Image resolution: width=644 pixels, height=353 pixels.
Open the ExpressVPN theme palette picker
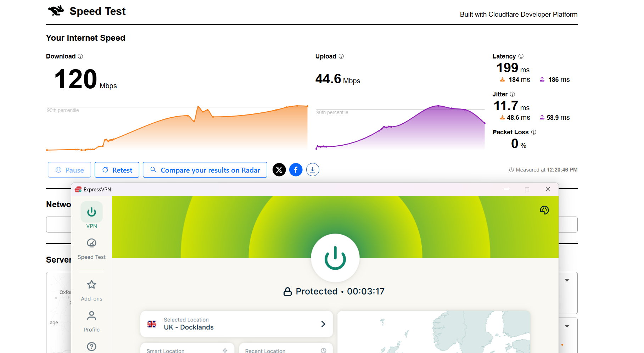click(544, 210)
